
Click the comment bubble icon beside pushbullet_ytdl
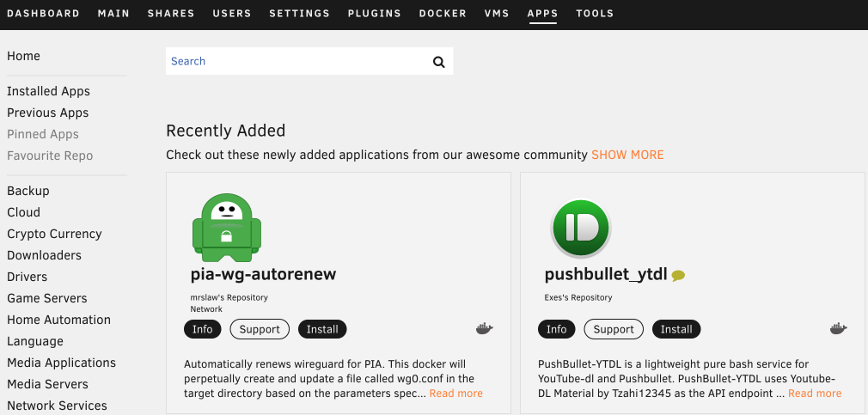[678, 276]
